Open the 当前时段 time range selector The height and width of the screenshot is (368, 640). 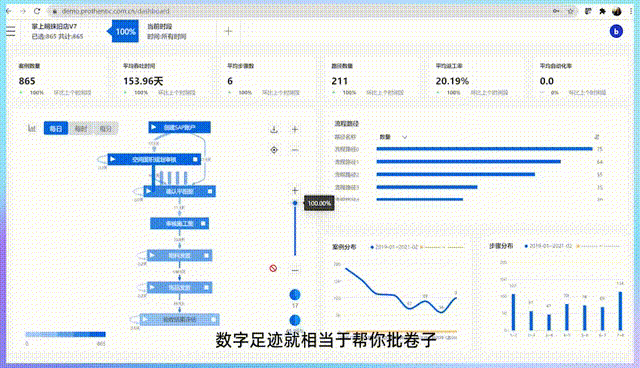click(x=167, y=31)
